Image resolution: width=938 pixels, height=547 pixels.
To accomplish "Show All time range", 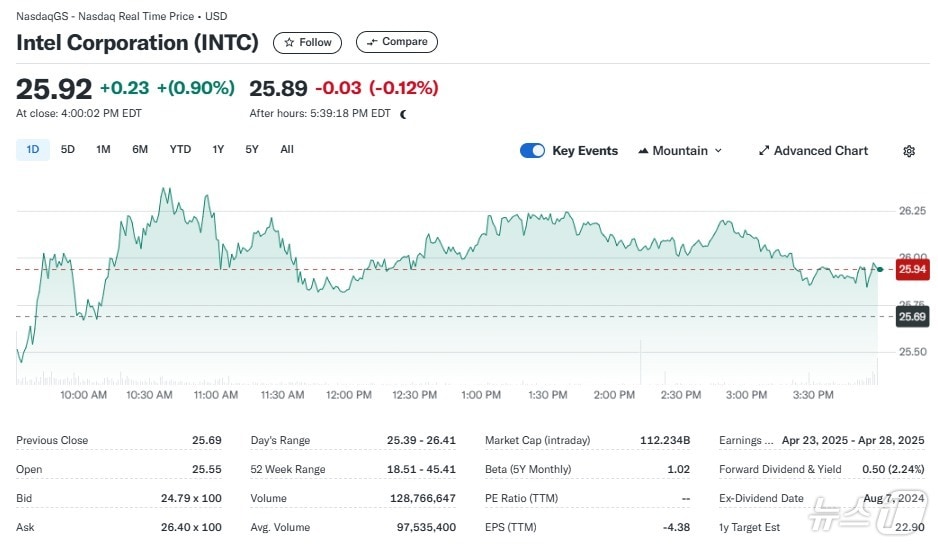I will tap(287, 150).
